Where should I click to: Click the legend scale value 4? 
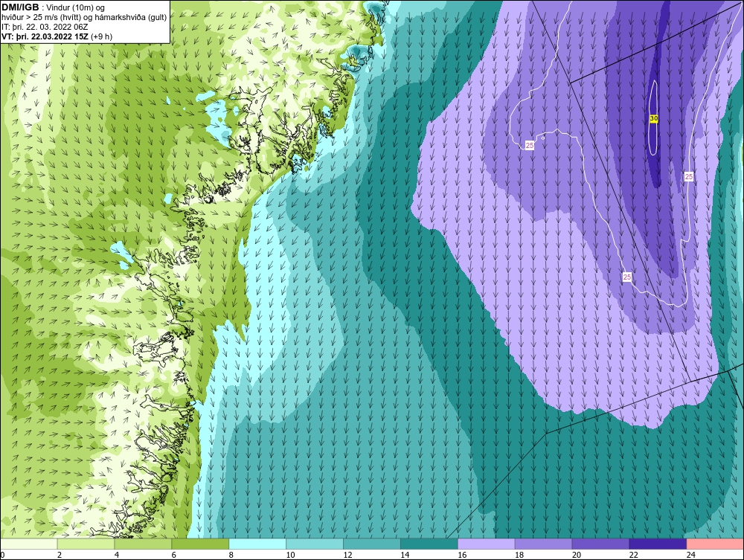pyautogui.click(x=117, y=555)
